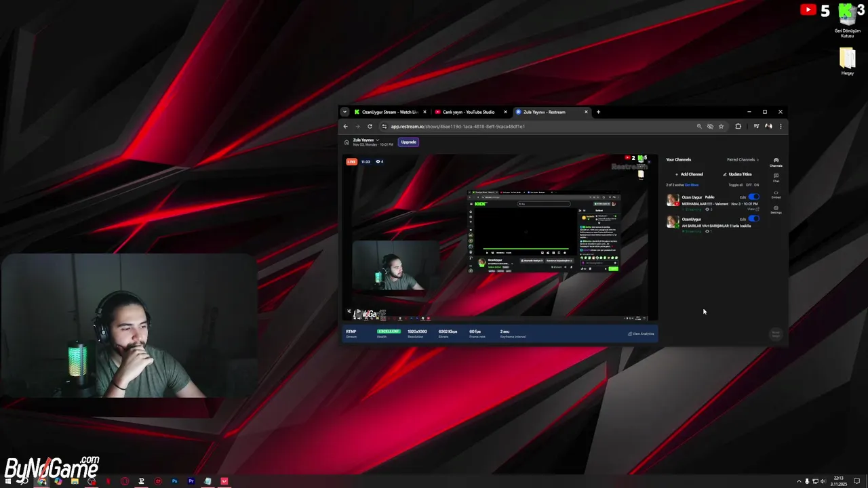Click the site information icon in address bar

pos(384,126)
